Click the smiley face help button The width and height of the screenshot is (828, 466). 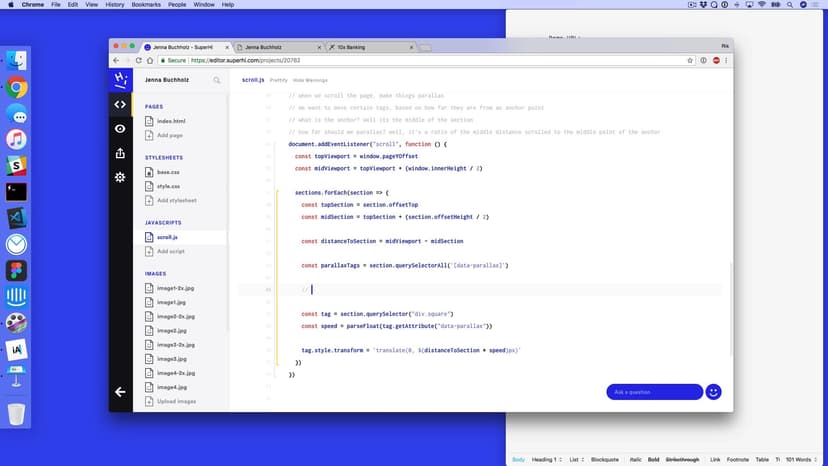click(x=713, y=392)
